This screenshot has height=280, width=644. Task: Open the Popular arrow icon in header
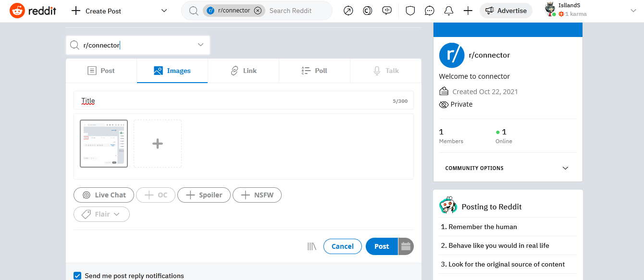[x=348, y=11]
